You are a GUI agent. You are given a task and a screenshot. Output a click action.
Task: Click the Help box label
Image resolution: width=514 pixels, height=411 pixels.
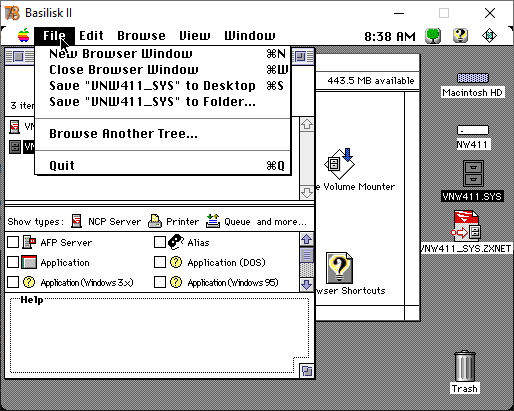click(32, 300)
